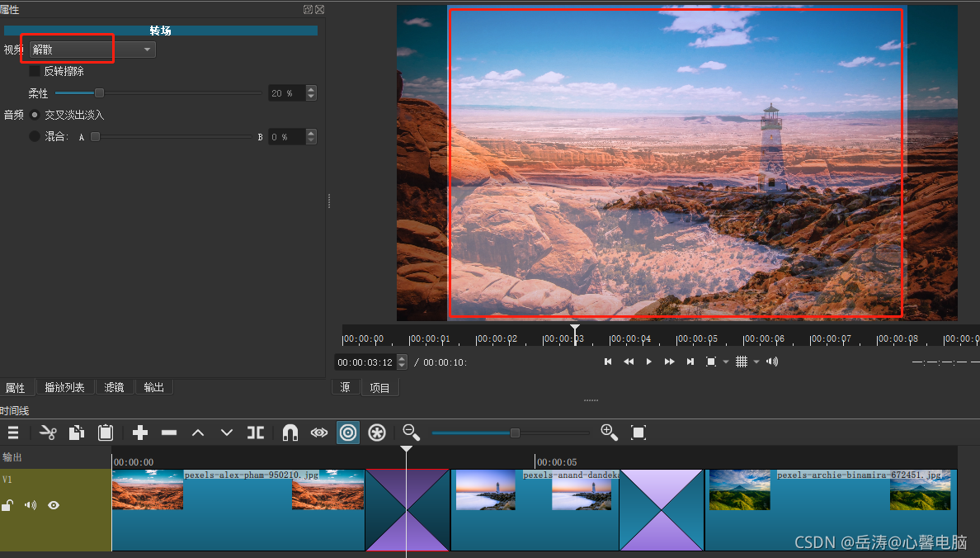This screenshot has height=558, width=980.
Task: Switch to the 滤镜 tab
Action: (114, 388)
